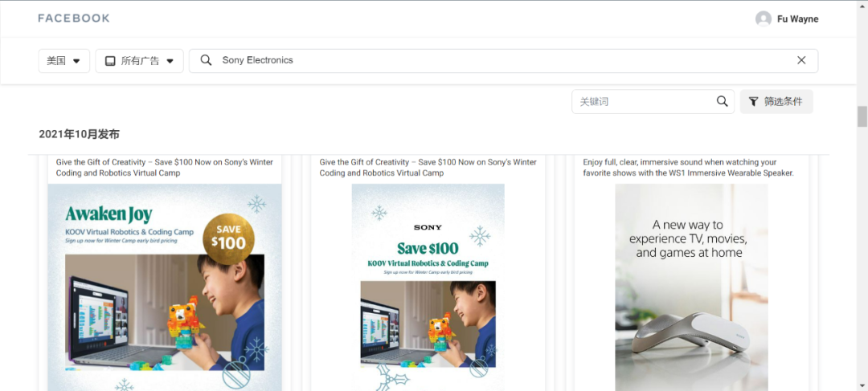Screen dimensions: 868x391
Task: Open the SONY Save $100 ad image
Action: point(428,287)
